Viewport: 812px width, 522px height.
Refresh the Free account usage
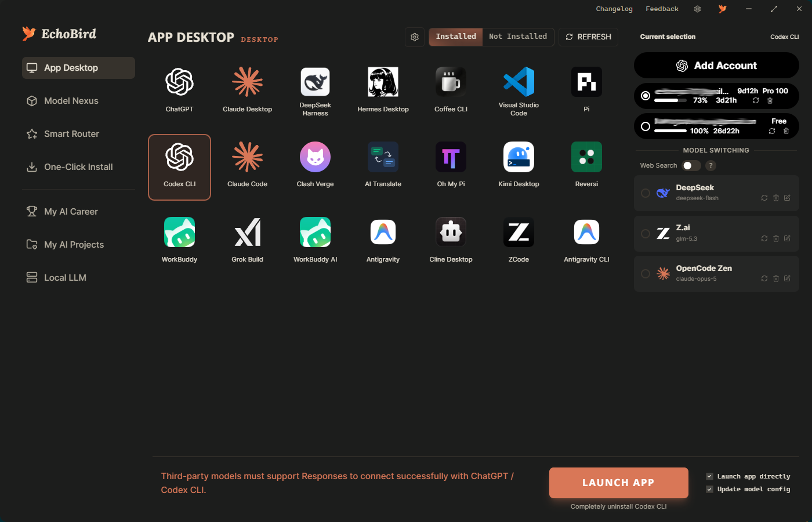(772, 131)
